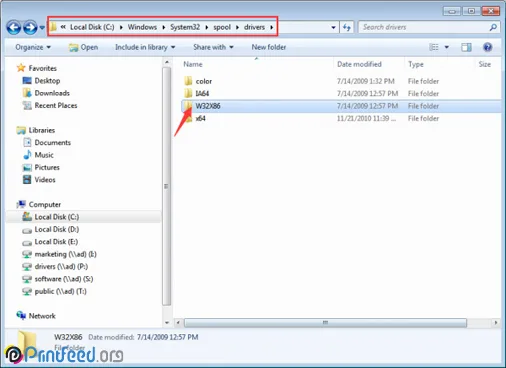Click the Open toolbar button
Screen dimensions: 506x368
pyautogui.click(x=84, y=47)
